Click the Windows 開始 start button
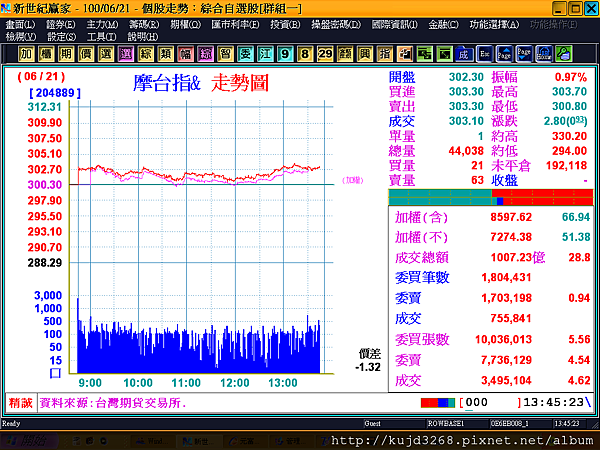 click(x=29, y=441)
